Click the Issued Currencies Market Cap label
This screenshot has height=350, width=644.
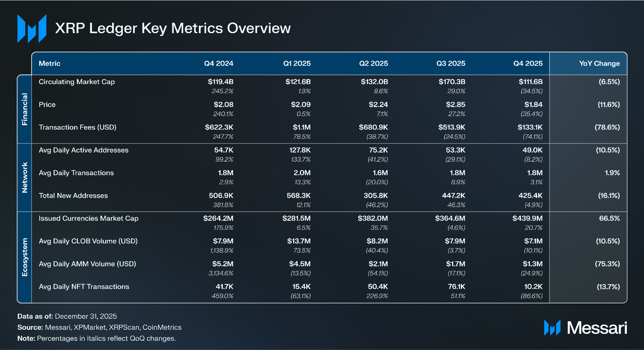88,218
